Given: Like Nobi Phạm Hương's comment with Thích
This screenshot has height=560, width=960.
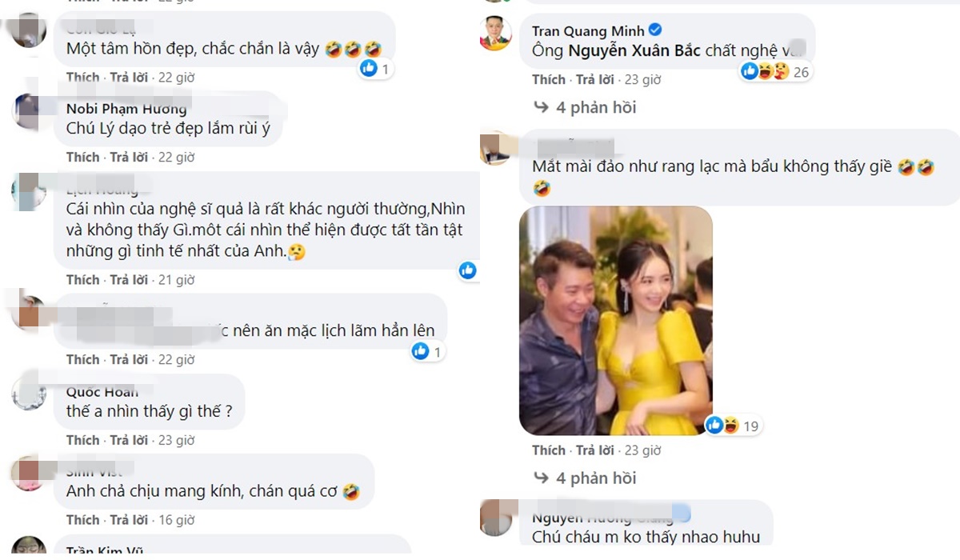Looking at the screenshot, I should (x=82, y=157).
